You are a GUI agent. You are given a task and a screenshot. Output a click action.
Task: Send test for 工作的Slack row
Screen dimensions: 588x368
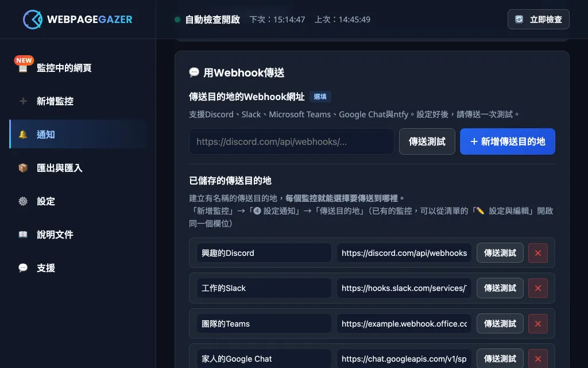[x=500, y=288]
